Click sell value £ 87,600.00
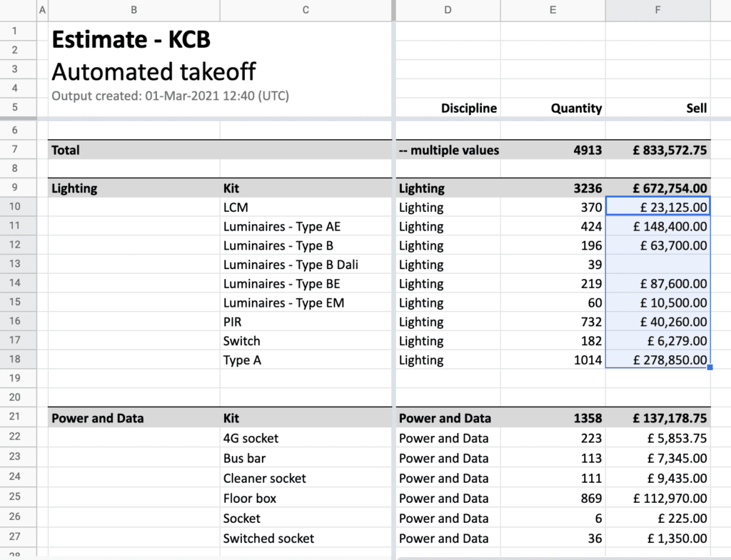Viewport: 731px width, 560px height. point(657,284)
